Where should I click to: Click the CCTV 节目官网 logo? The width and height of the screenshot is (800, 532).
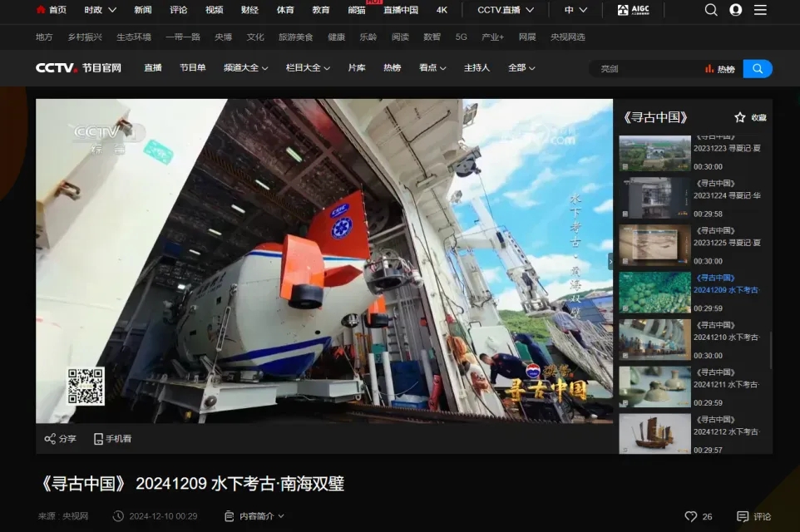78,68
